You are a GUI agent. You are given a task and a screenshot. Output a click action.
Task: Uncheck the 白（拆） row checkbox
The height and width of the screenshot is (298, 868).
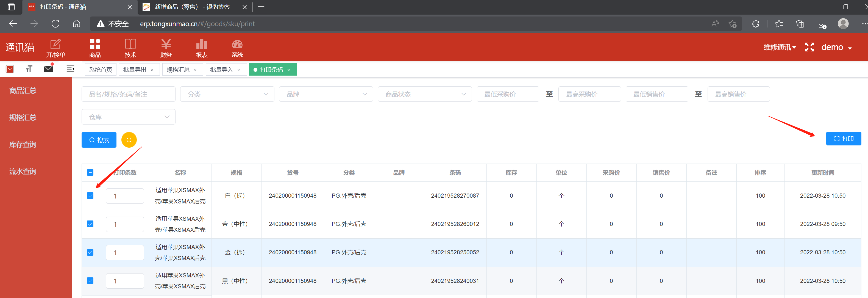coord(90,195)
